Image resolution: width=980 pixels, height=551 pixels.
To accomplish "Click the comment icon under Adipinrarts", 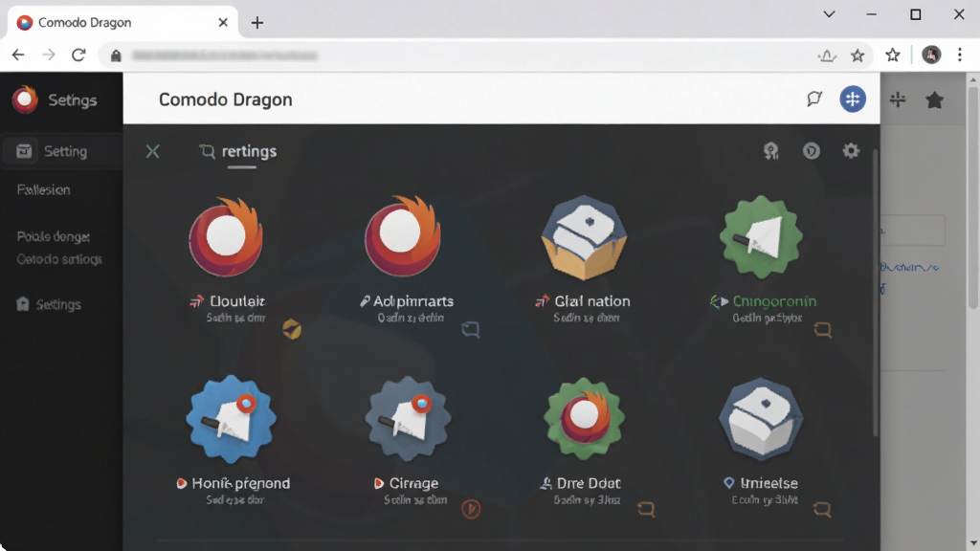I will [471, 329].
